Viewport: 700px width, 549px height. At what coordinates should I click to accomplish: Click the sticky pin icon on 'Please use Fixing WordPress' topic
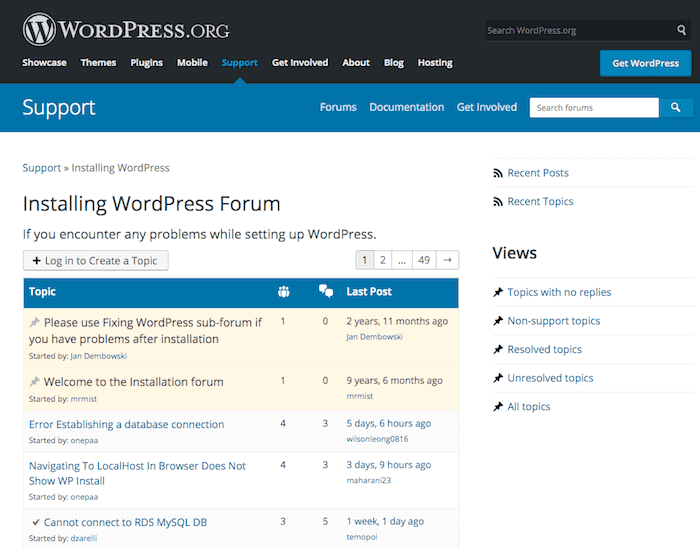(x=34, y=322)
